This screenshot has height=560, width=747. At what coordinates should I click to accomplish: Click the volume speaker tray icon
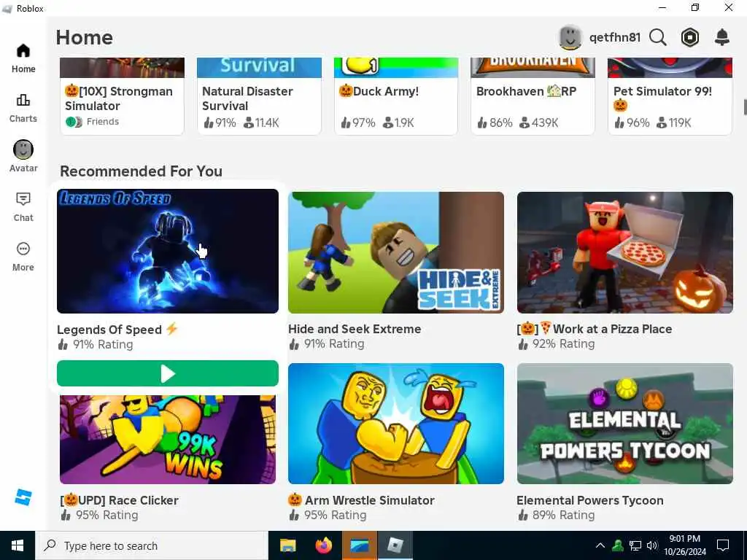point(652,545)
